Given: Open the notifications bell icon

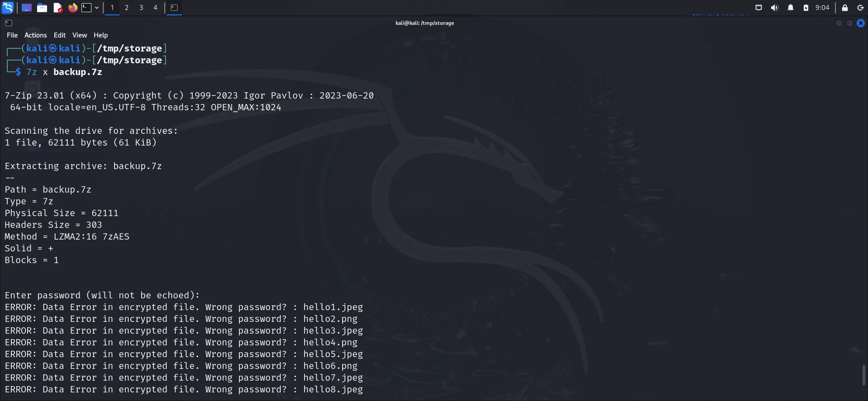Looking at the screenshot, I should pos(791,8).
